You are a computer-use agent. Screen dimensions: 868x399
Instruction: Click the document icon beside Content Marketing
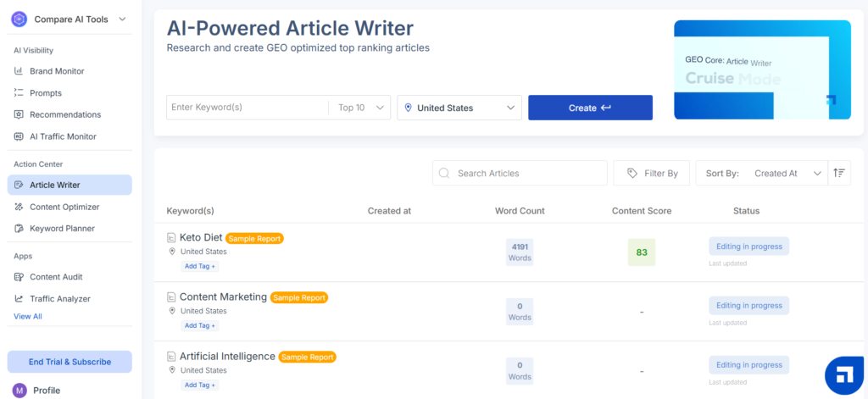tap(171, 297)
